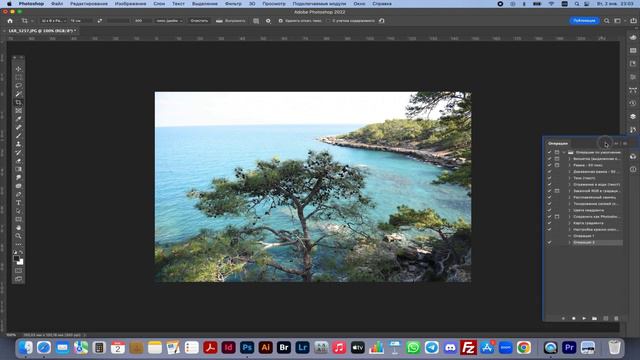Select the Eyedropper tool
Viewport: 640px width, 360px height.
pyautogui.click(x=18, y=119)
